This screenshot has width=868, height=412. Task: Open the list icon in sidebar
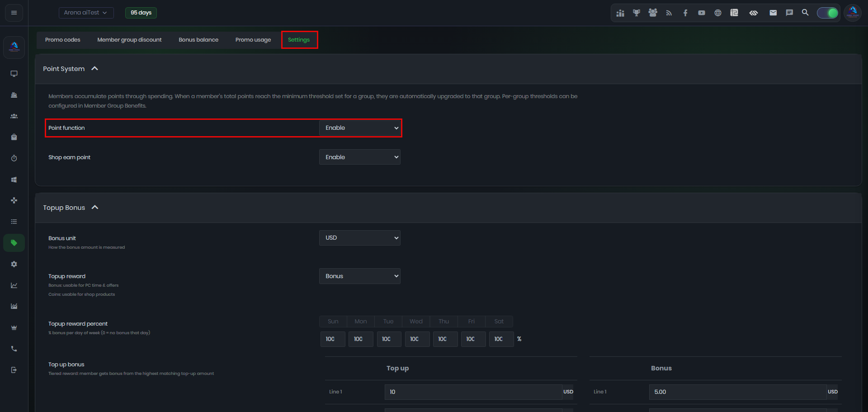(x=14, y=222)
